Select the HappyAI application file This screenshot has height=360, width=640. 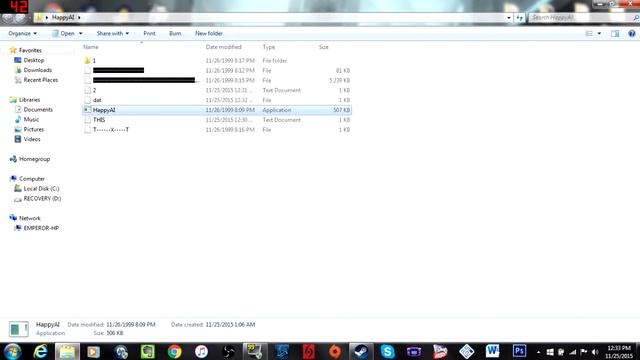[x=216, y=110]
